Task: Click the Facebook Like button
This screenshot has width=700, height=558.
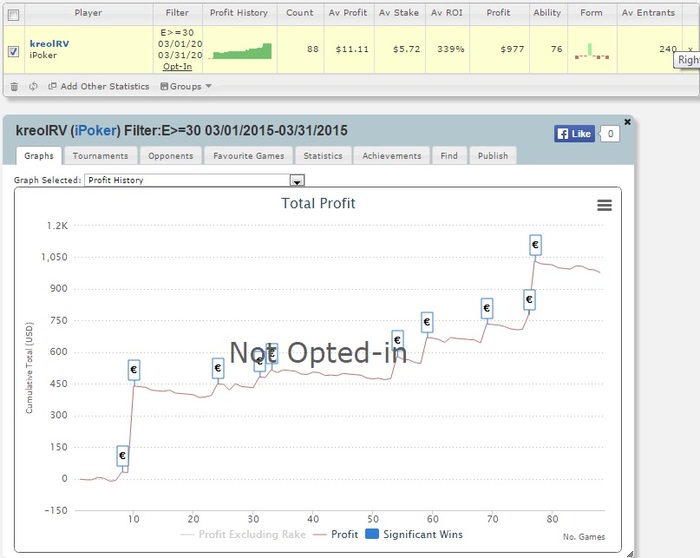Action: click(x=575, y=133)
